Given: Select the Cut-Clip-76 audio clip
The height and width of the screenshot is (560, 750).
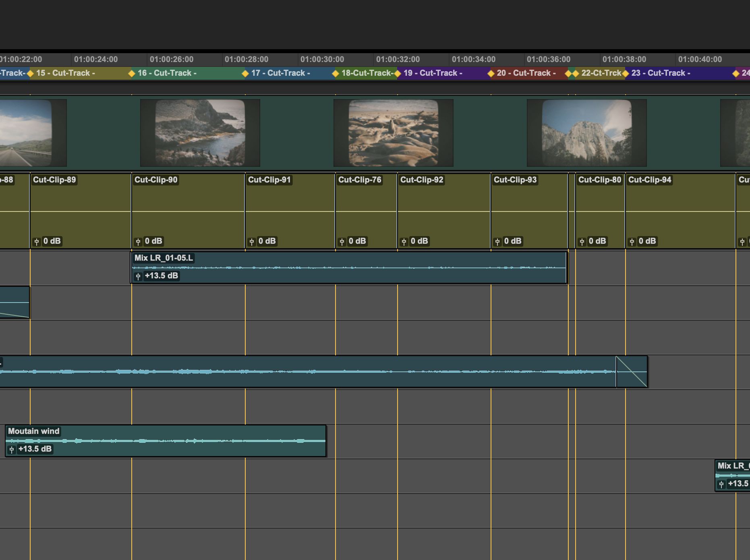Looking at the screenshot, I should [x=366, y=211].
